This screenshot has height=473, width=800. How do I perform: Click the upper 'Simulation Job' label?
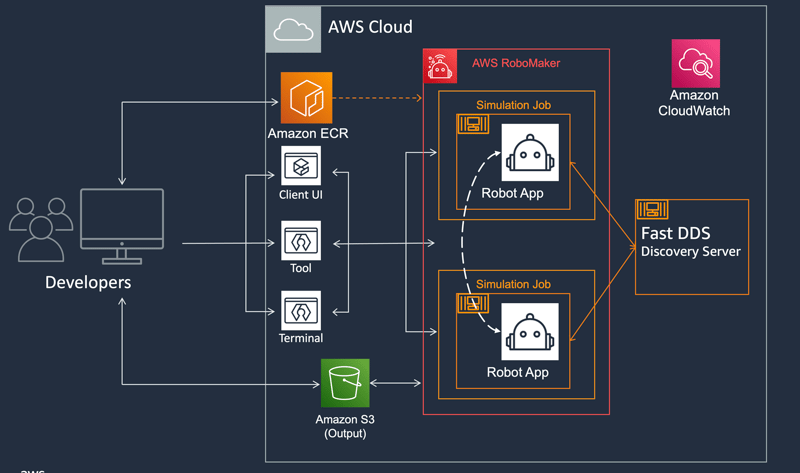[513, 105]
